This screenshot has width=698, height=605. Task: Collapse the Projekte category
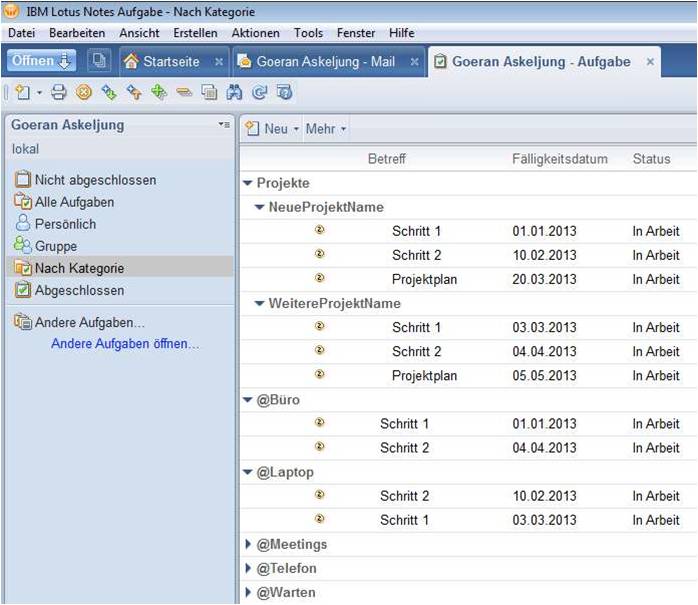(x=248, y=183)
